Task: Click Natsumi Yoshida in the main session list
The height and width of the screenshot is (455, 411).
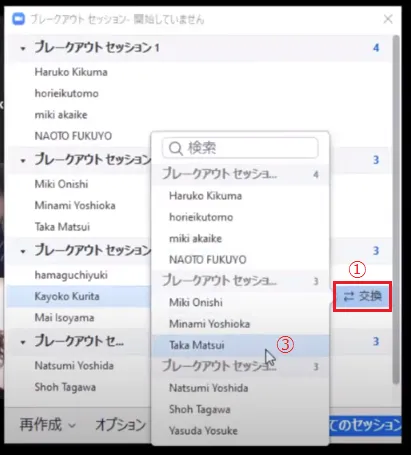Action: tap(74, 366)
